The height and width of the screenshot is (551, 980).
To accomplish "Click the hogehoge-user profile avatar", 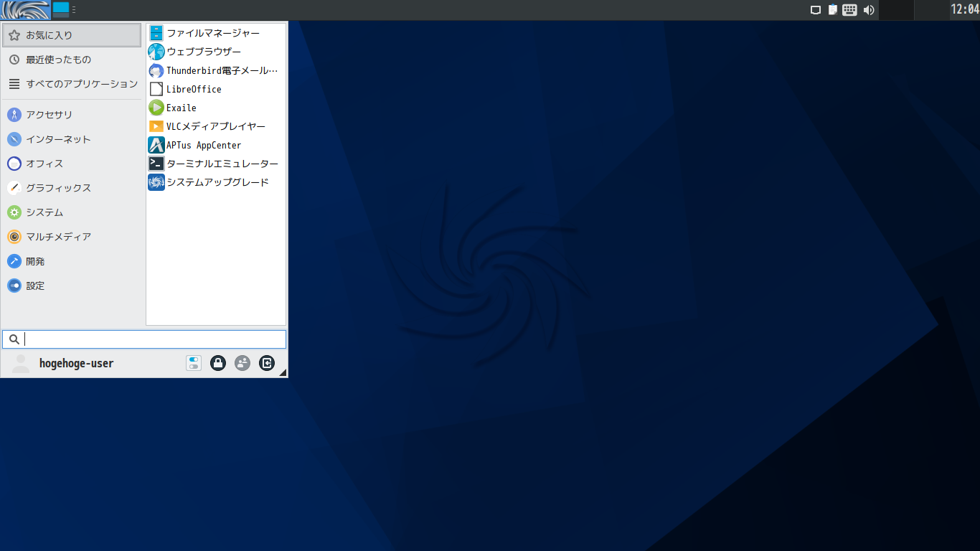I will pyautogui.click(x=22, y=364).
